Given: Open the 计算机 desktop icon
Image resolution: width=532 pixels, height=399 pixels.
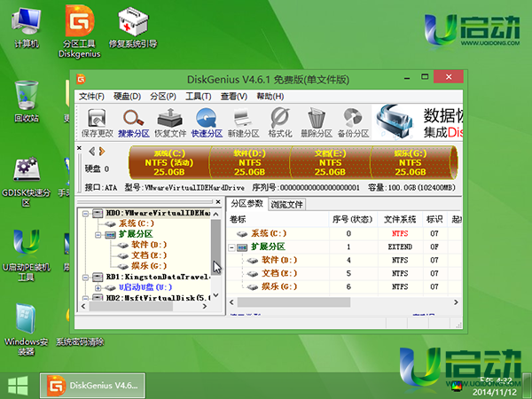Looking at the screenshot, I should pos(27,27).
